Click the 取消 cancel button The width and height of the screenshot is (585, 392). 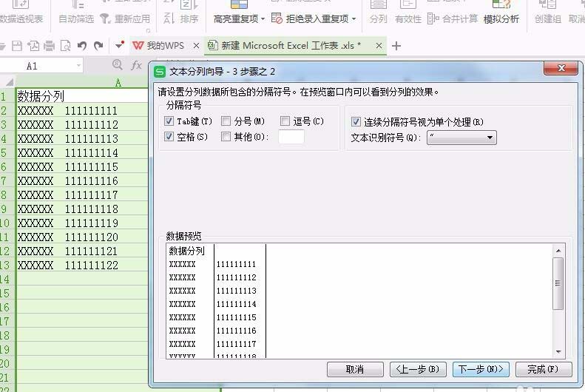coord(355,369)
